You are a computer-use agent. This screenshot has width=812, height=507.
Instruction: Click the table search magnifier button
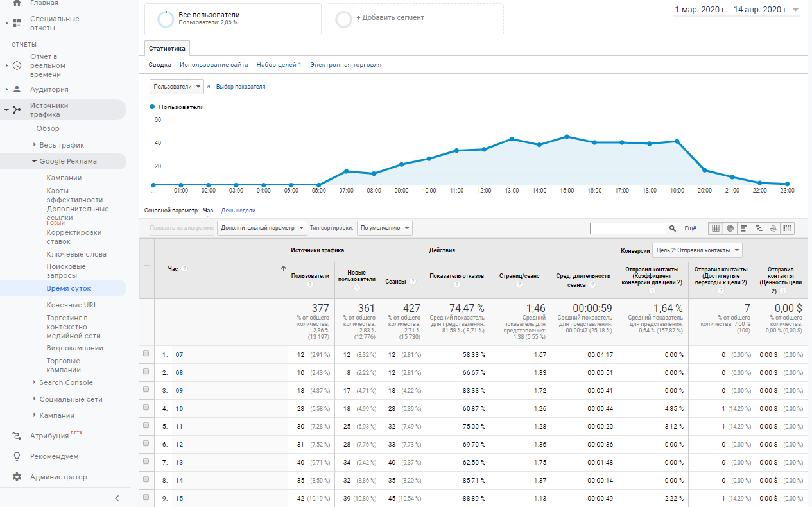(673, 228)
